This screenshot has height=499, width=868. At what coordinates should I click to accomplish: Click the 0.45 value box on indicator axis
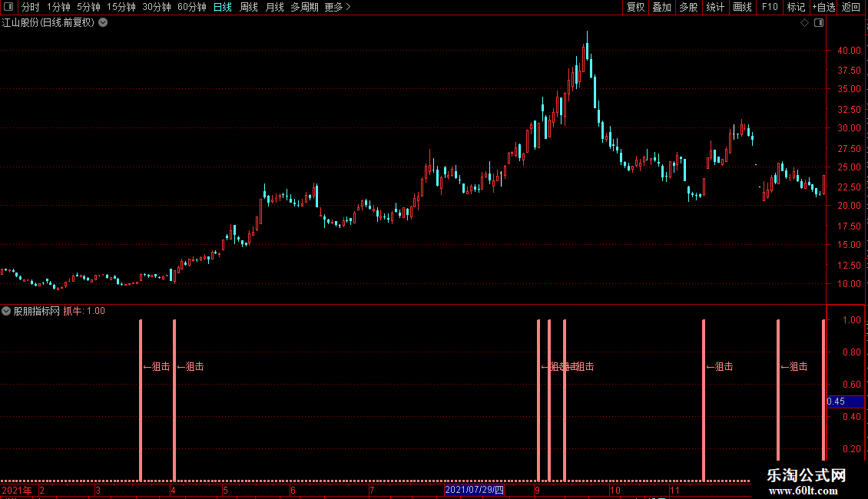coord(845,402)
